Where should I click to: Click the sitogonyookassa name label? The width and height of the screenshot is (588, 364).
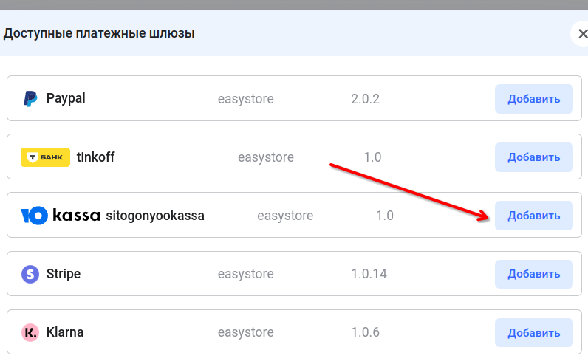click(155, 216)
